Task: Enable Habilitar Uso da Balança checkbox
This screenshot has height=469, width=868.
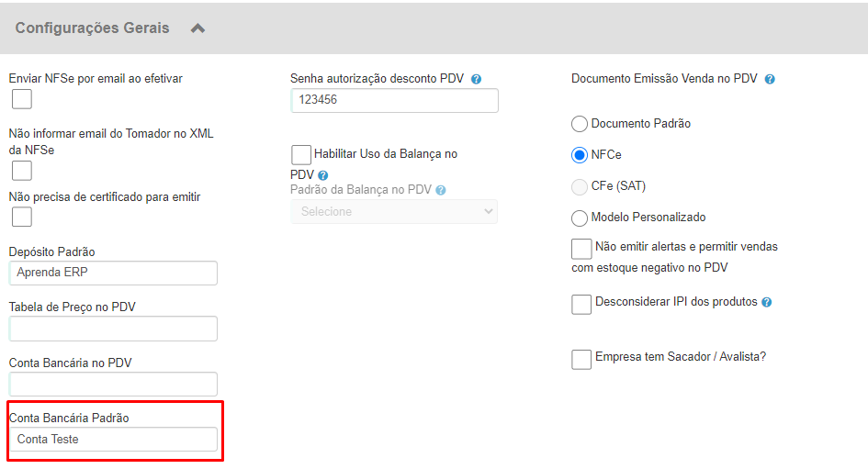Action: pyautogui.click(x=301, y=154)
